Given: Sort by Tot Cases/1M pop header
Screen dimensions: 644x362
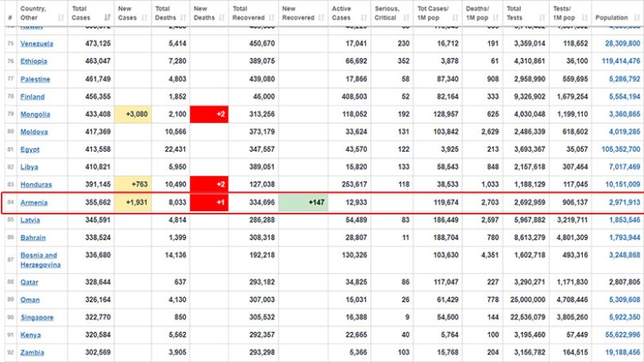Looking at the screenshot, I should [438, 13].
